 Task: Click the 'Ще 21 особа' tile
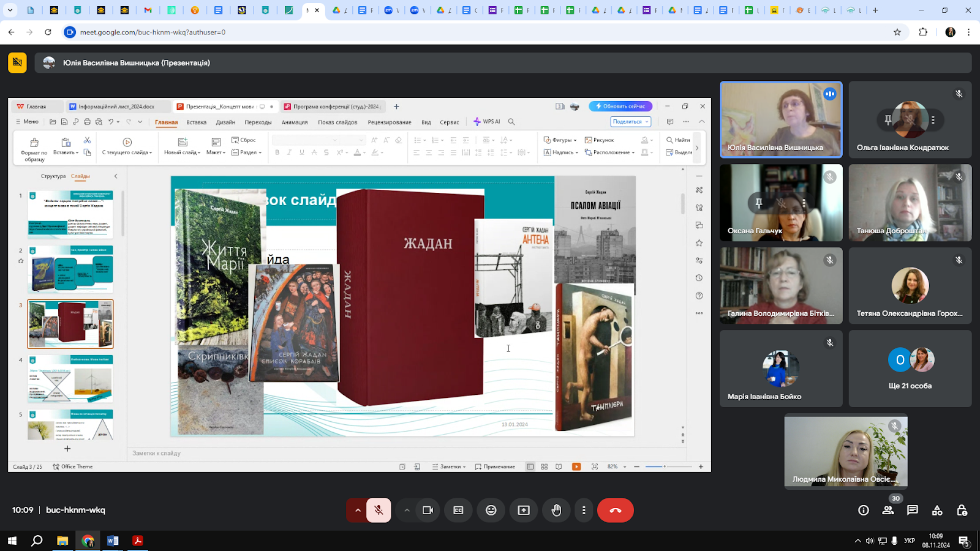(910, 369)
